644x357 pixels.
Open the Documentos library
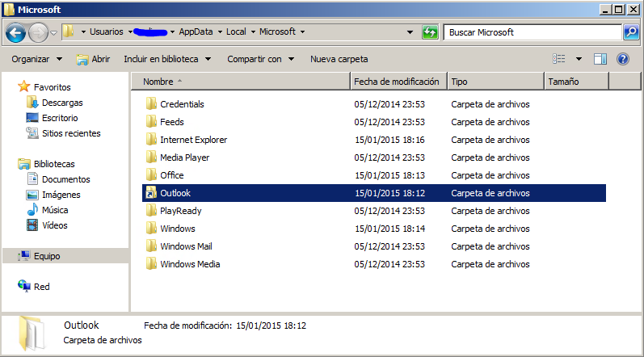pyautogui.click(x=58, y=179)
